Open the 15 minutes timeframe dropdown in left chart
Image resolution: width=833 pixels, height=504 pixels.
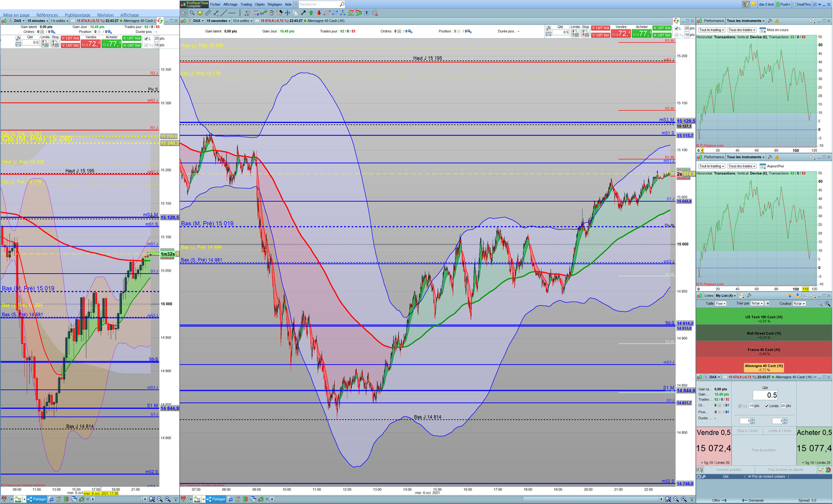[x=37, y=21]
